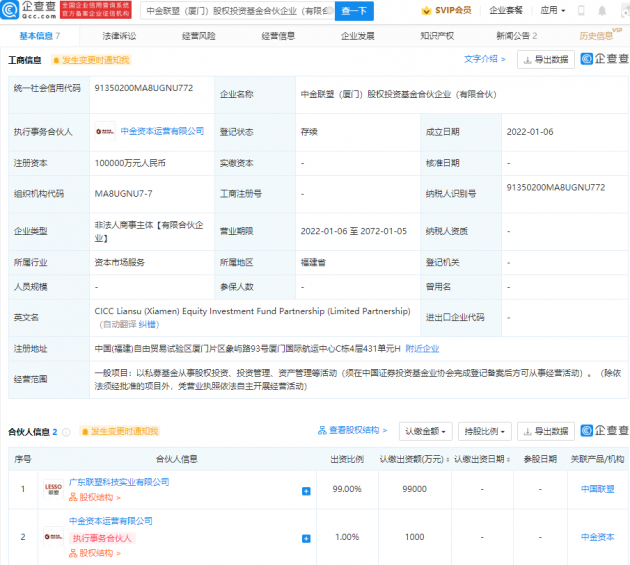Click 100000万元人民币 registered capital value

click(130, 163)
